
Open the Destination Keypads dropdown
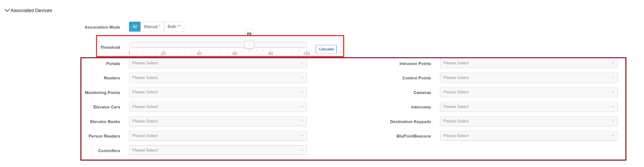coord(528,121)
